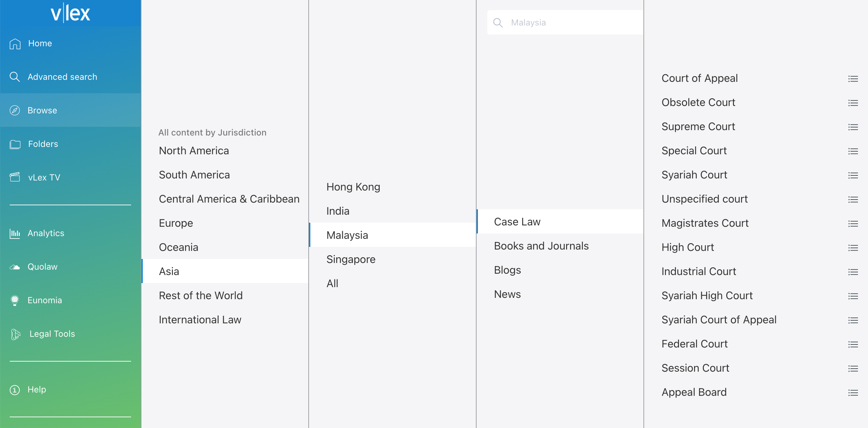The width and height of the screenshot is (868, 428).
Task: Open Advanced search magnifier icon
Action: click(x=14, y=77)
